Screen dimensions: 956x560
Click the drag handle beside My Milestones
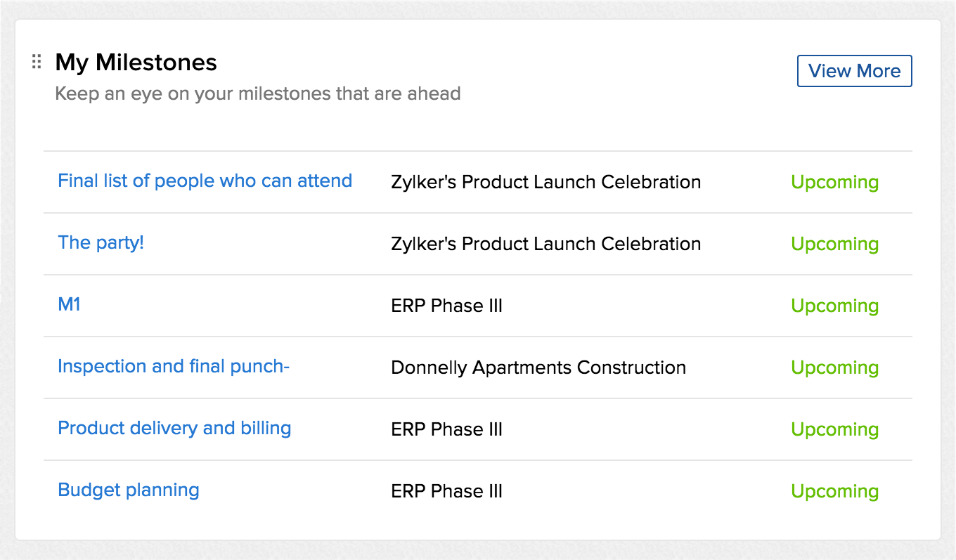pos(37,63)
